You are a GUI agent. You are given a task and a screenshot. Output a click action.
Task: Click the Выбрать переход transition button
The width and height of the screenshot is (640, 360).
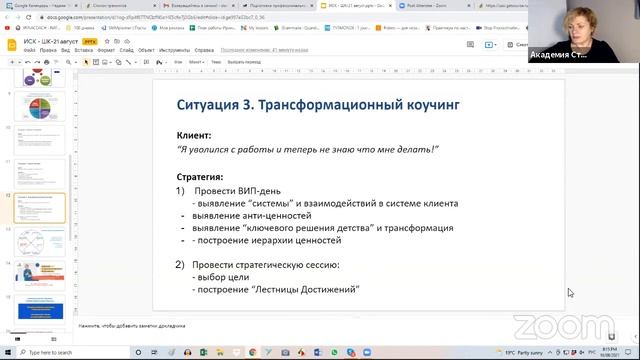pyautogui.click(x=244, y=62)
